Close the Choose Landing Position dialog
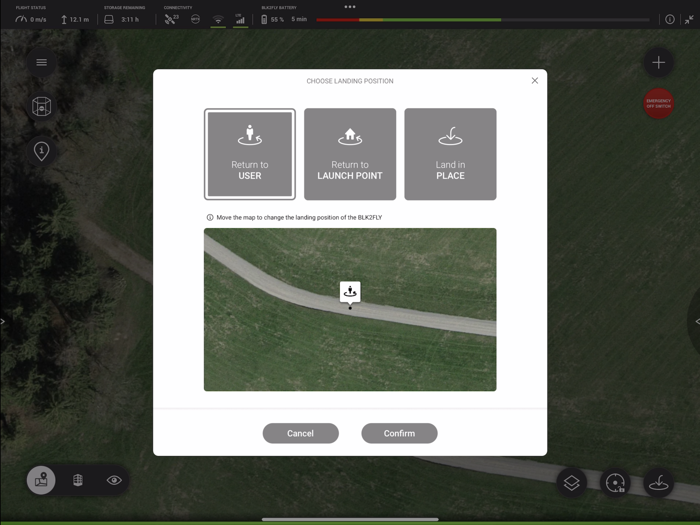Image resolution: width=700 pixels, height=525 pixels. coord(535,81)
